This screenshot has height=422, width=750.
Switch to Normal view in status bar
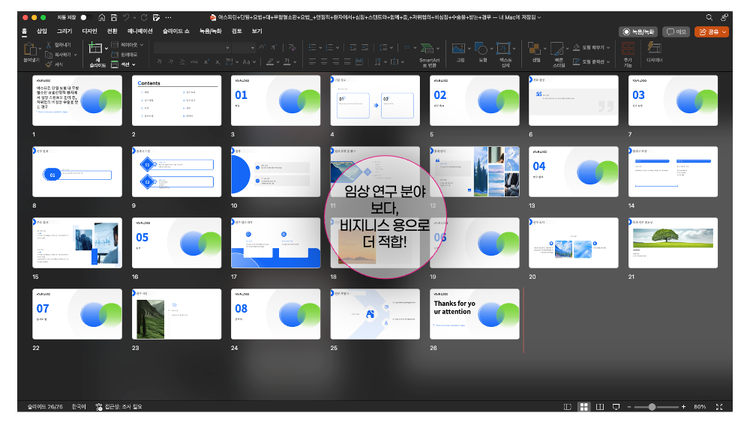(568, 407)
